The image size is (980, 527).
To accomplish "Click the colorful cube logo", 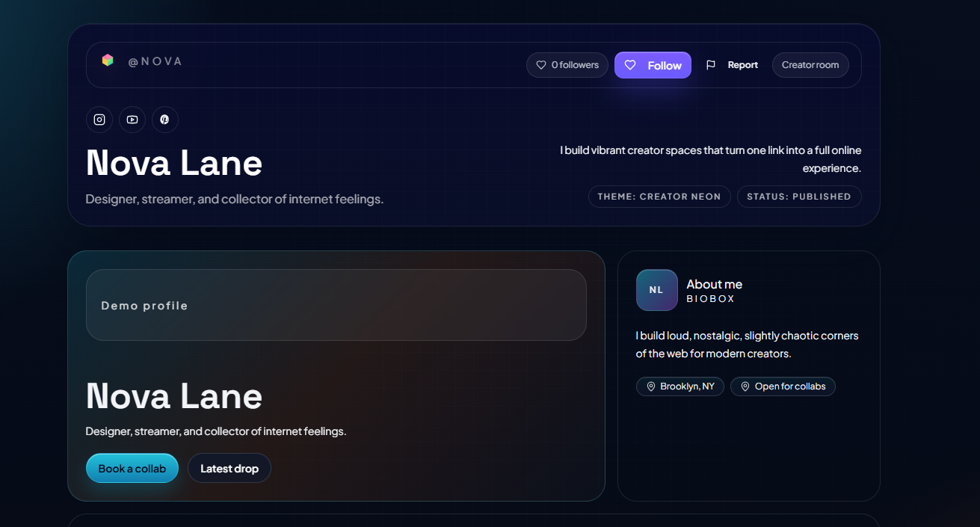I will pos(108,61).
